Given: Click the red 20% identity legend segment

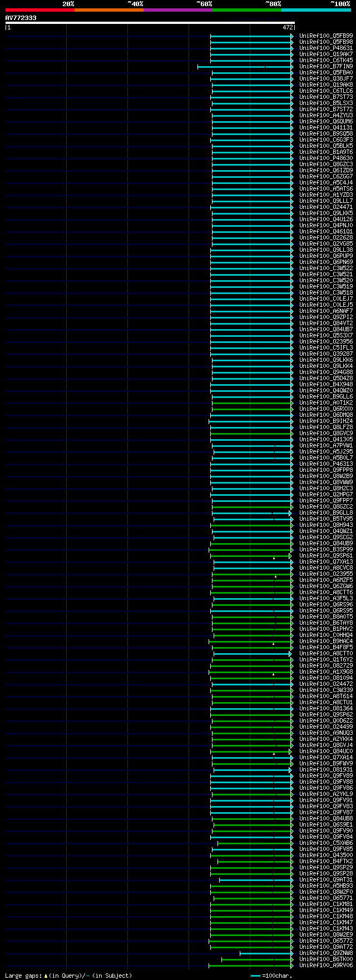Looking at the screenshot, I should pos(39,9).
